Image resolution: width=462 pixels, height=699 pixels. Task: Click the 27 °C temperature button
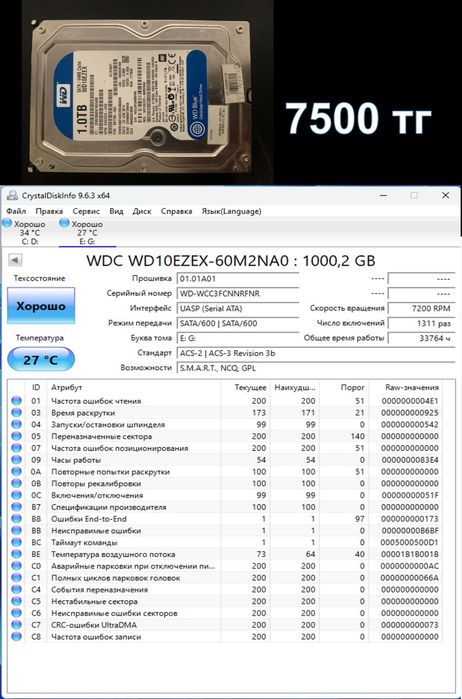click(x=41, y=359)
